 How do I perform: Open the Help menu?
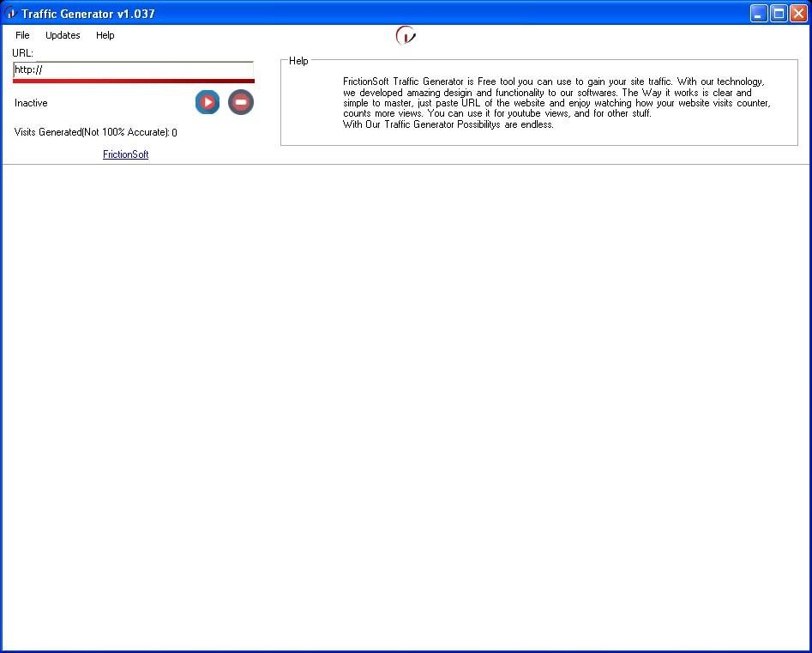pos(105,35)
